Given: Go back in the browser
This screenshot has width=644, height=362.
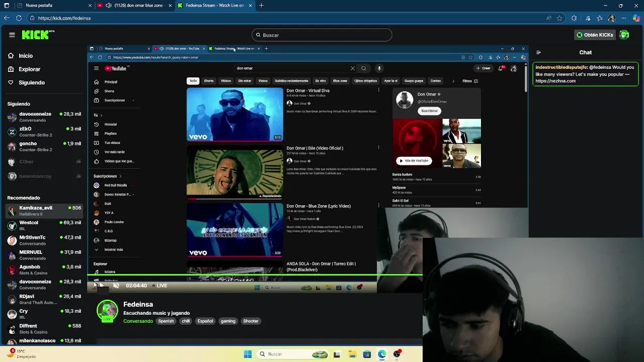Looking at the screenshot, I should click(7, 18).
